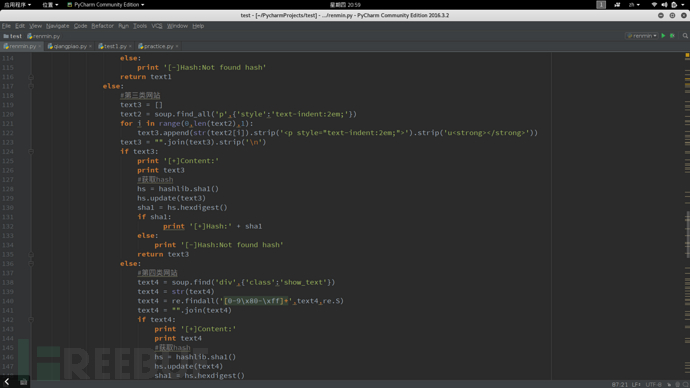Click the 87:21 cursor position indicator
Viewport: 690px width, 388px height.
[x=620, y=384]
